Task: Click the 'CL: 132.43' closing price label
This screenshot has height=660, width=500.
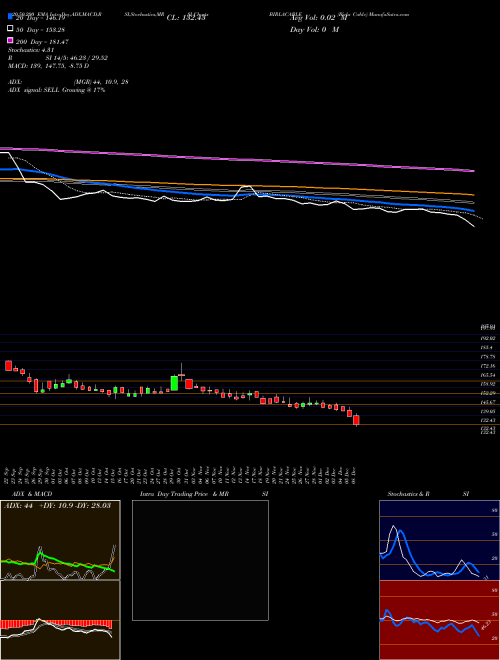Action: (x=186, y=18)
